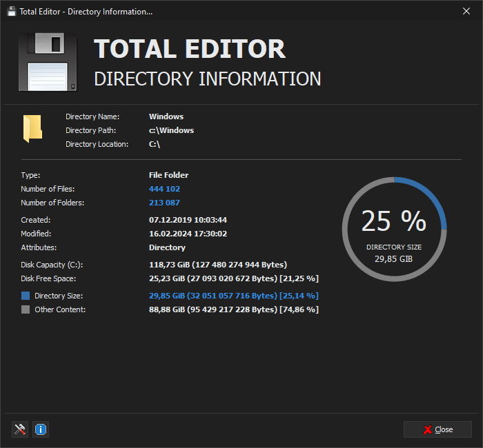Viewport: 483px width, 448px height.
Task: Click the gray Other Content legend swatch
Action: 26,309
